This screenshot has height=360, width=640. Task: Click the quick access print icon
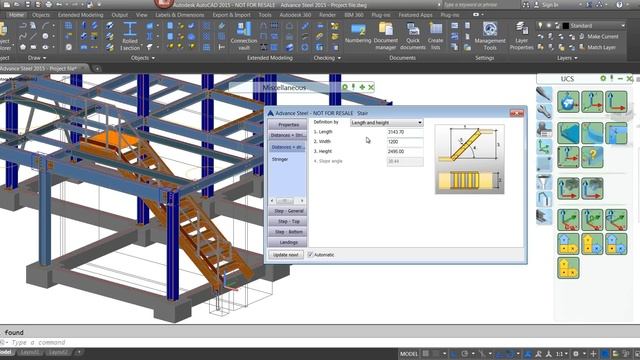49,4
